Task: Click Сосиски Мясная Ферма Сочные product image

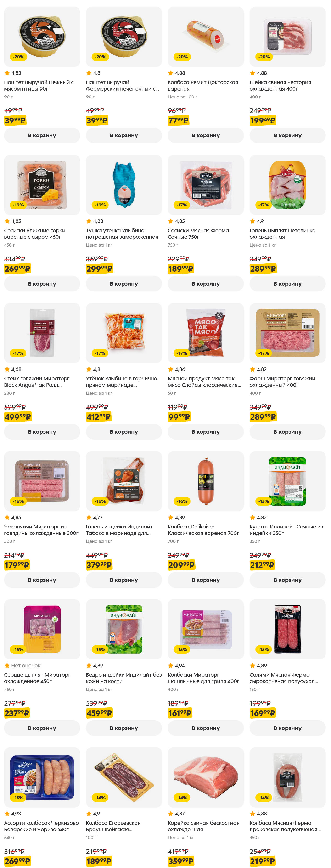Action: 206,185
